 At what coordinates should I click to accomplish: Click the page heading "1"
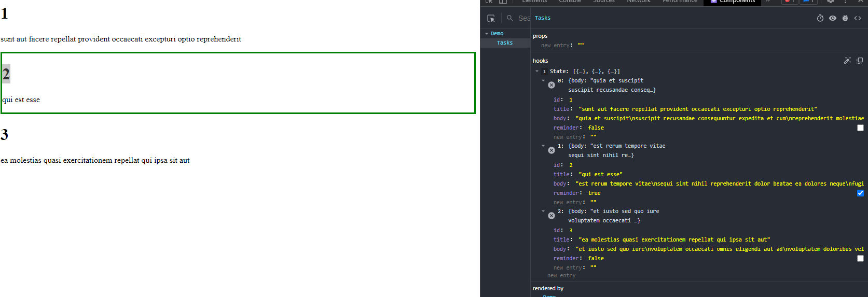click(5, 13)
